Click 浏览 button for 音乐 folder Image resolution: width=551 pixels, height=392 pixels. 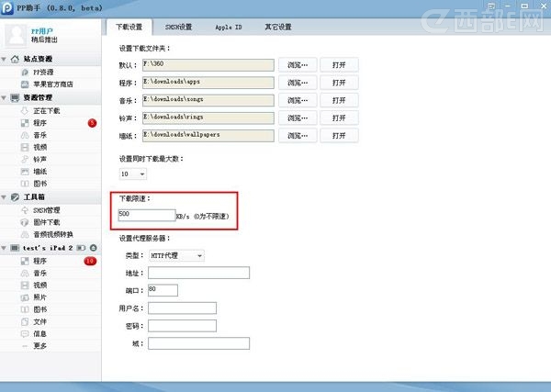(298, 100)
